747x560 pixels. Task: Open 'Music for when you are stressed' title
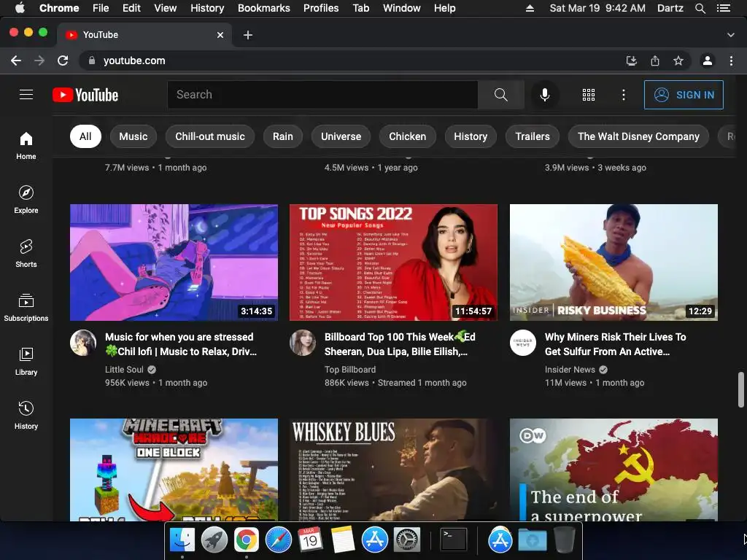pos(181,344)
